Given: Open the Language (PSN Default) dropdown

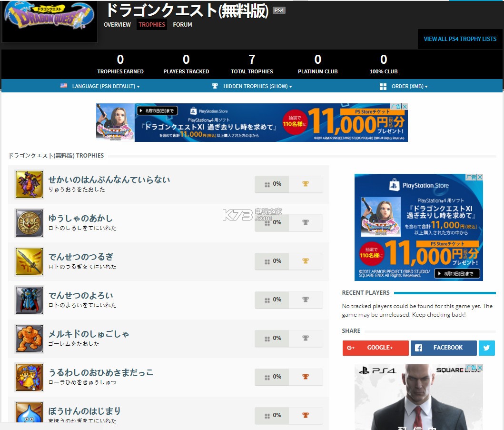Looking at the screenshot, I should [100, 86].
